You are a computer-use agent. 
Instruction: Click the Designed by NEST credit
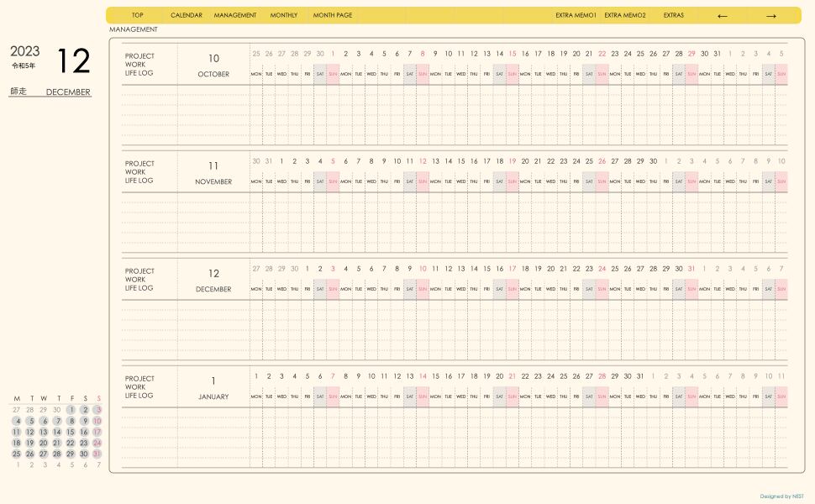781,496
